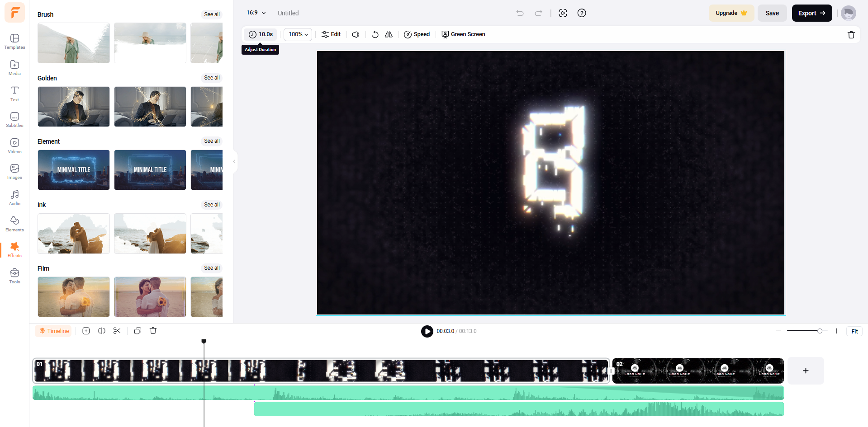The height and width of the screenshot is (427, 868).
Task: Open the 16:9 aspect ratio dropdown
Action: (x=255, y=13)
